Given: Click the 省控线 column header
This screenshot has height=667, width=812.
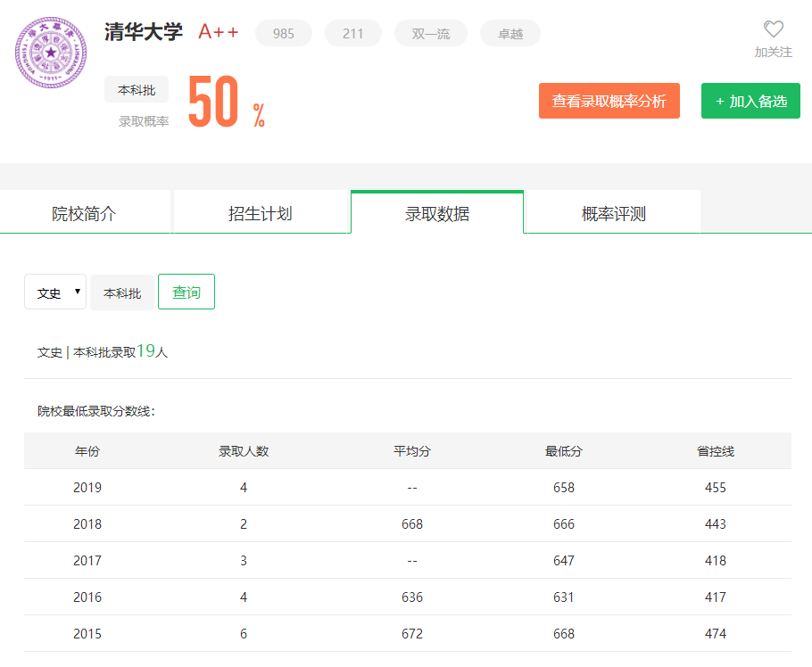Looking at the screenshot, I should click(x=715, y=451).
